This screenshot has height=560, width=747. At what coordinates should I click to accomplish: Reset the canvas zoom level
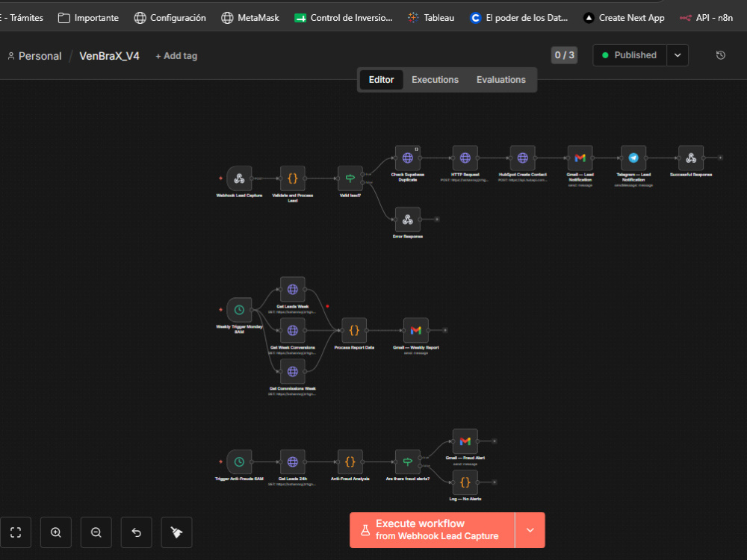pyautogui.click(x=136, y=532)
